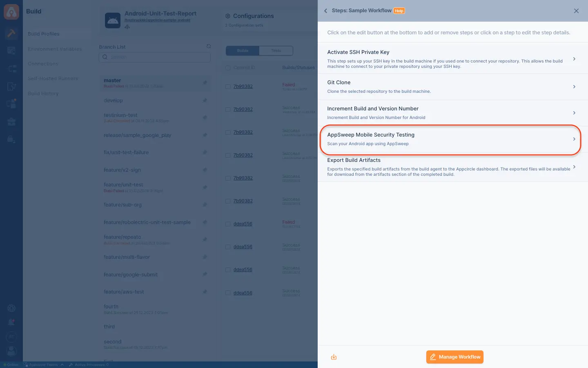Expand Export Build Artifacts step
Viewport: 588px width, 368px height.
(574, 167)
